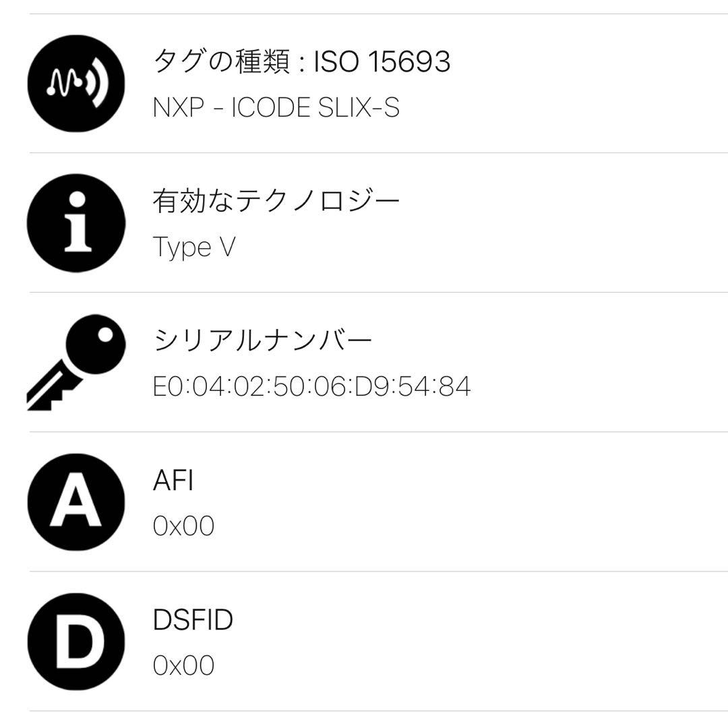Select the Type V value

[x=194, y=247]
